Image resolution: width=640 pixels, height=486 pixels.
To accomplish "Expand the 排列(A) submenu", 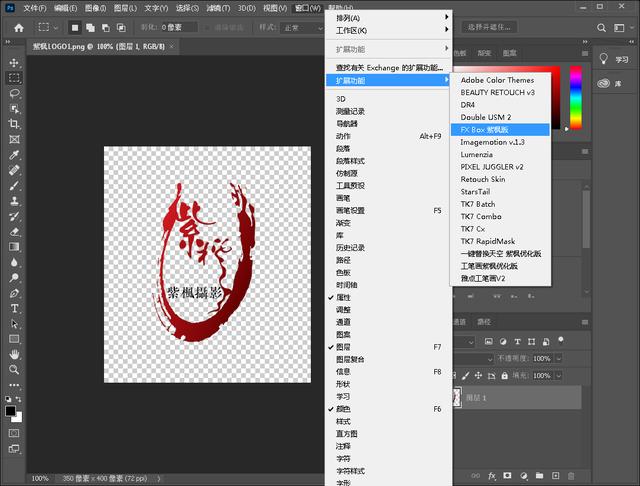I will pyautogui.click(x=388, y=18).
